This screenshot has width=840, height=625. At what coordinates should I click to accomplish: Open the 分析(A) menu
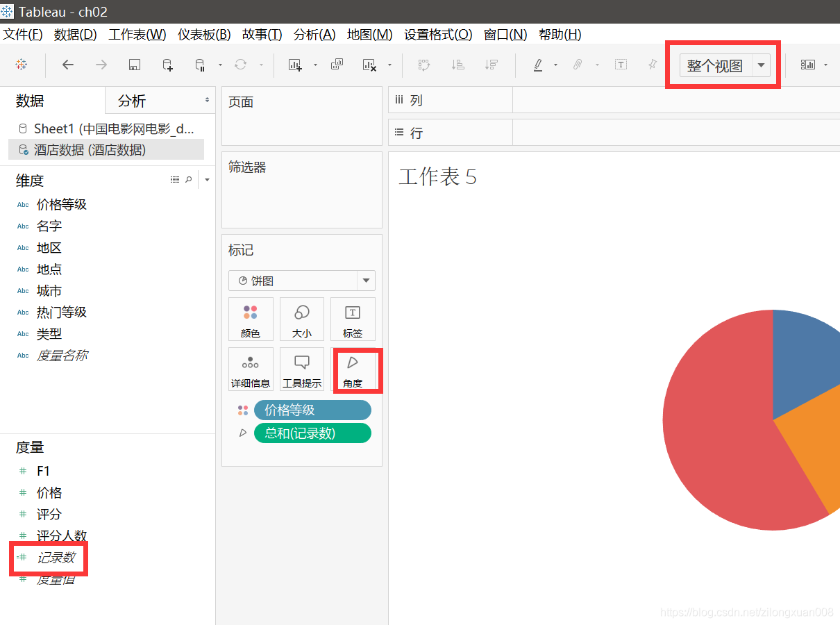314,34
